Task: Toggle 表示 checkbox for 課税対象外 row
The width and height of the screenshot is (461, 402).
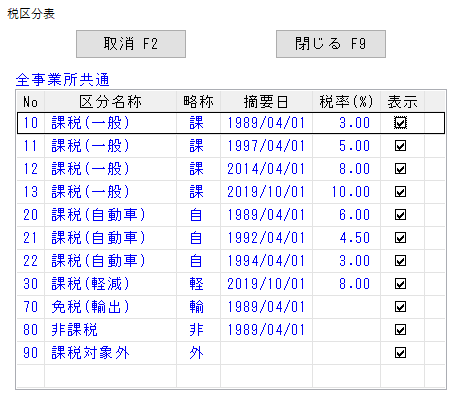Action: pos(400,353)
